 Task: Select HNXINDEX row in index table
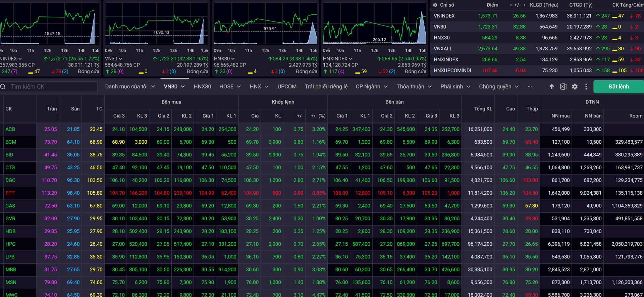click(537, 59)
